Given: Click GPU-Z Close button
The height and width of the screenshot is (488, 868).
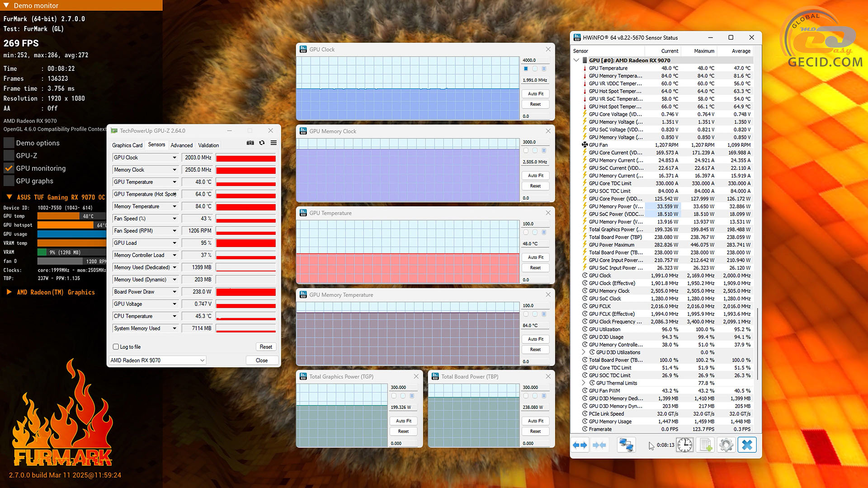Looking at the screenshot, I should click(x=262, y=361).
